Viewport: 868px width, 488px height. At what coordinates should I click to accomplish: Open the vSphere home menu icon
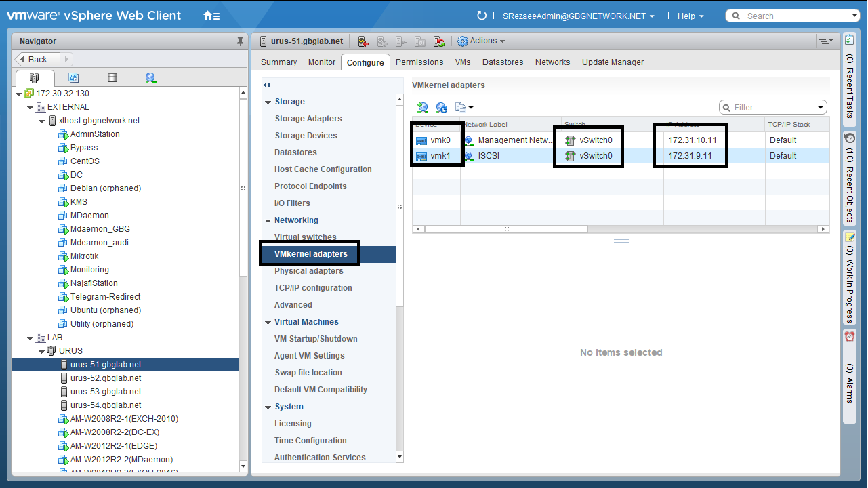211,16
